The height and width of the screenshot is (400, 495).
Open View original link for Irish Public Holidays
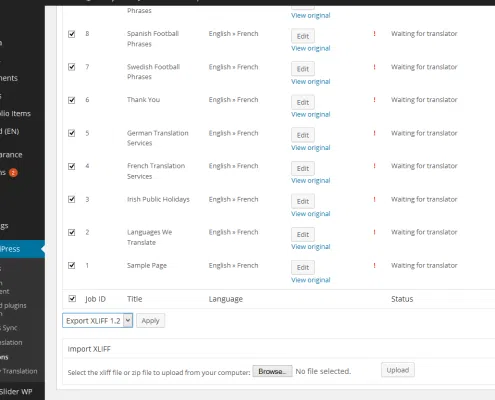point(311,214)
